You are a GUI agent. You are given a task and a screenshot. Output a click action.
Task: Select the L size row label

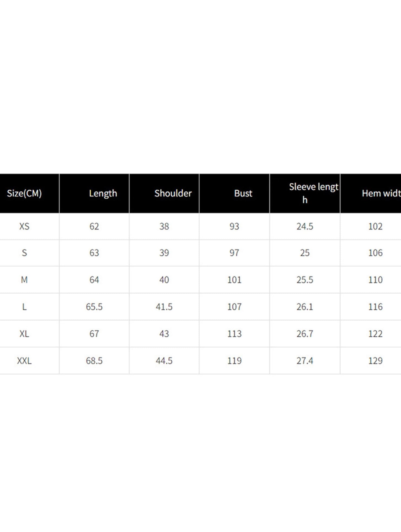24,307
